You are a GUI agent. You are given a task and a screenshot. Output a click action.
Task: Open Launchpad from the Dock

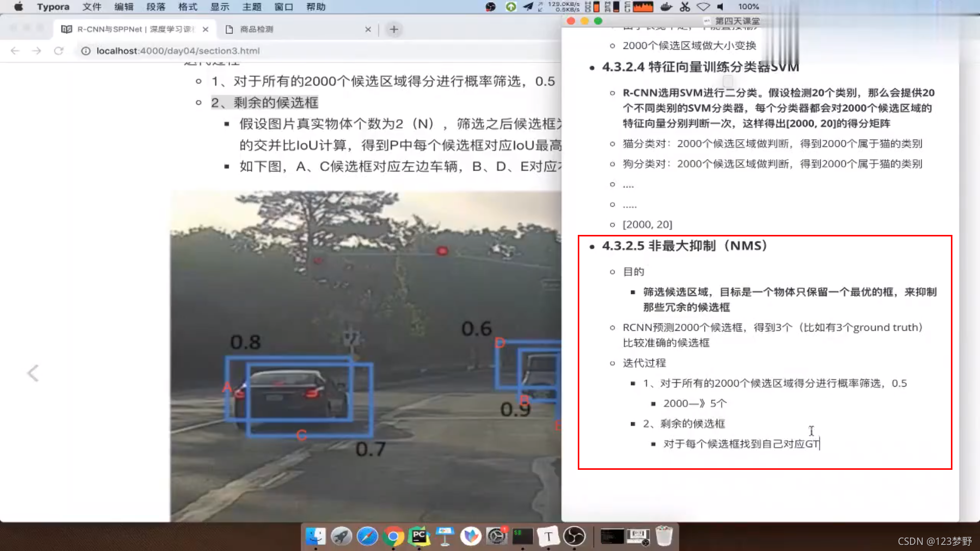click(341, 536)
